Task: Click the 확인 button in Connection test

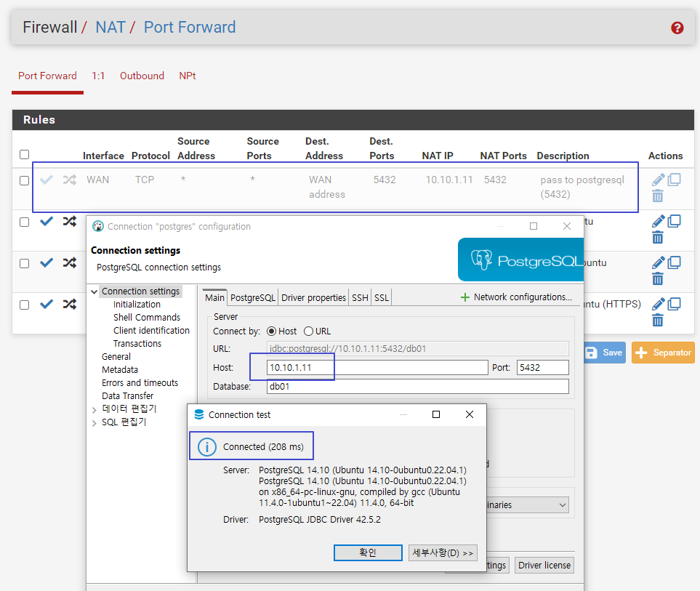Action: coord(368,552)
